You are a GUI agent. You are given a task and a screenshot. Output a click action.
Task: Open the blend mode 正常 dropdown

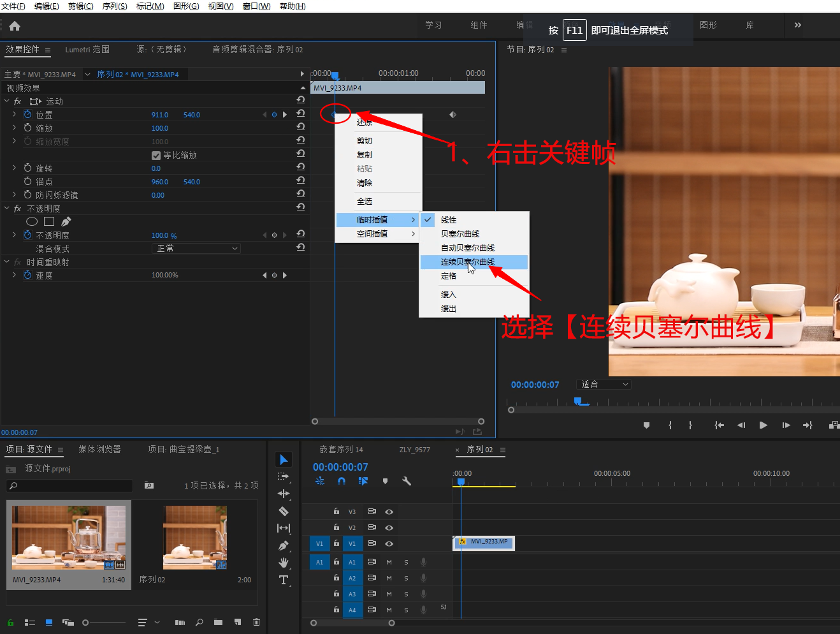(196, 248)
